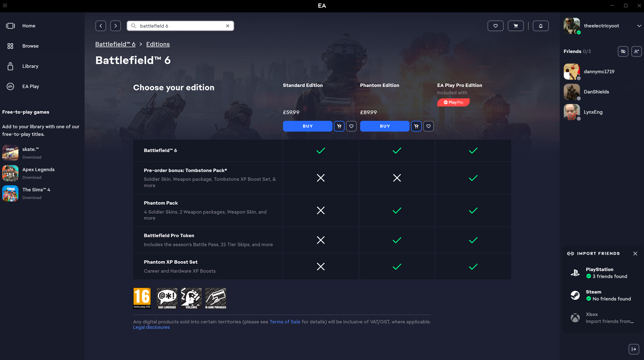Click the add friend icon

point(636,52)
